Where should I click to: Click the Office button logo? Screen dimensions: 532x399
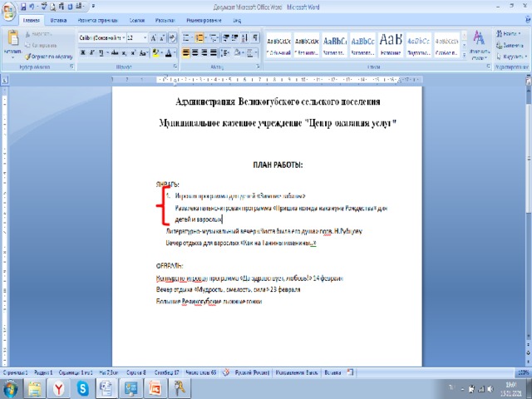coord(9,7)
